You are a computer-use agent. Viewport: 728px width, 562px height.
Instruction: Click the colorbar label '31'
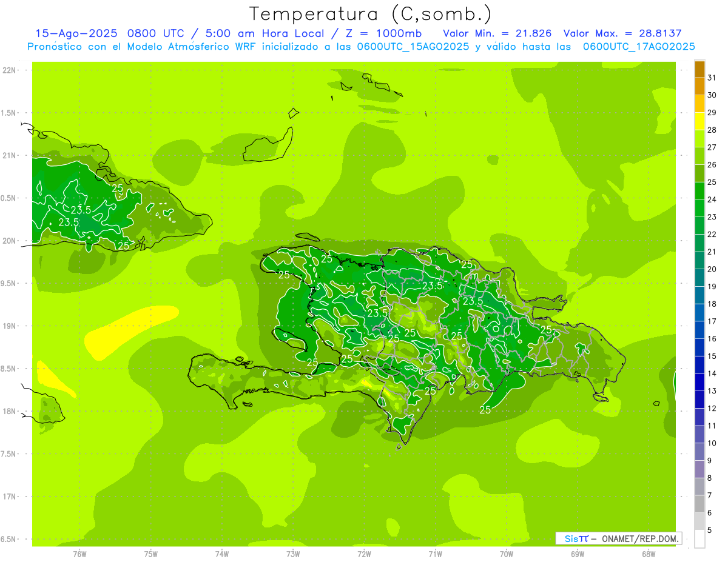coord(712,78)
